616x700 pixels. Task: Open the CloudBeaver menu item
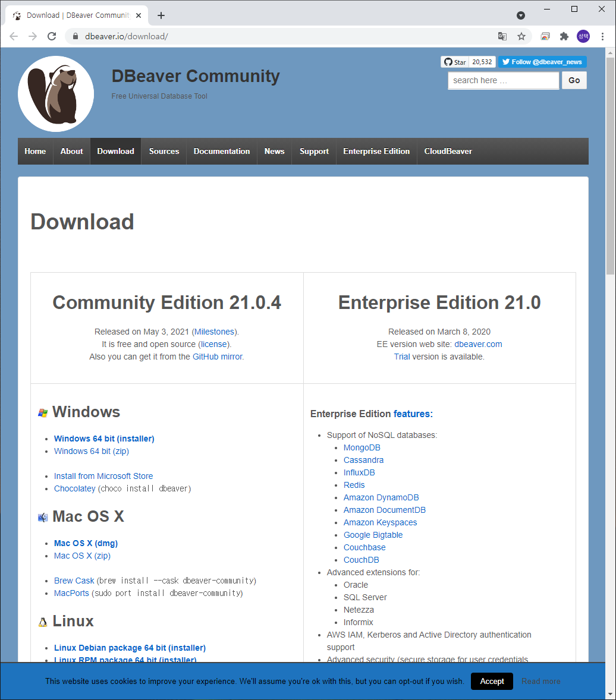pyautogui.click(x=448, y=152)
